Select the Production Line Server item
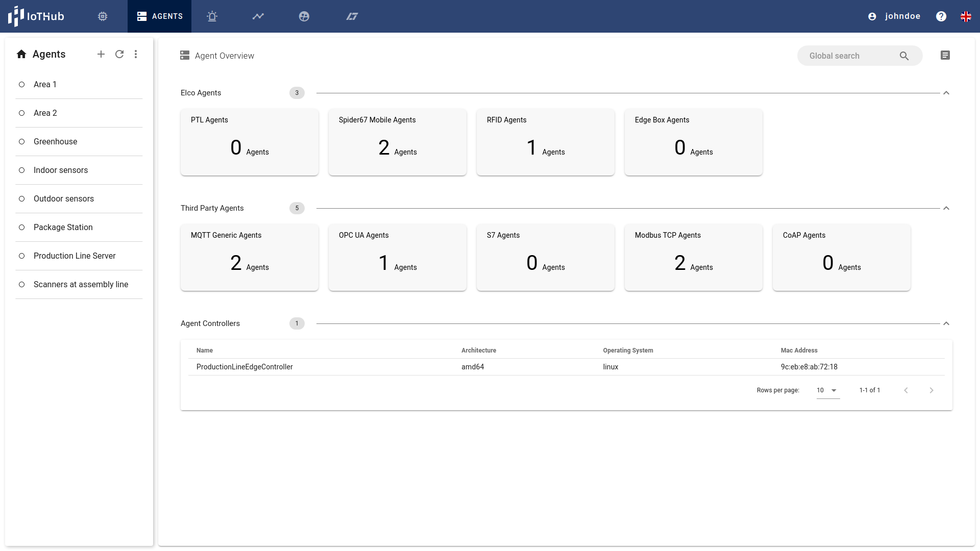The width and height of the screenshot is (980, 551). 75,256
